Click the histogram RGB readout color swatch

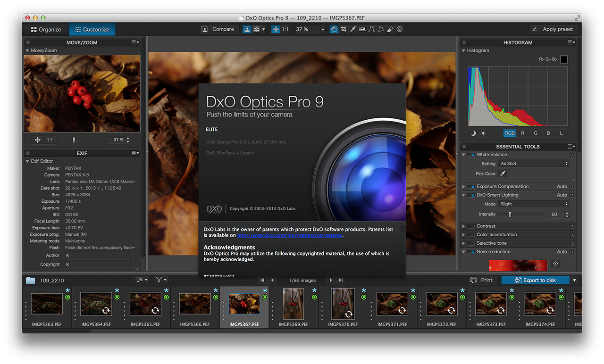click(x=564, y=59)
